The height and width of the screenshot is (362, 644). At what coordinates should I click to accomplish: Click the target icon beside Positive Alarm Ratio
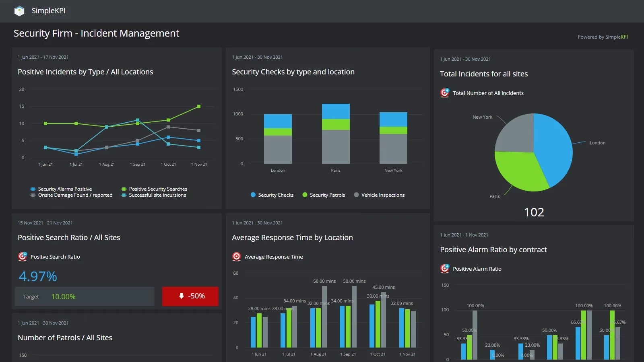(x=444, y=269)
